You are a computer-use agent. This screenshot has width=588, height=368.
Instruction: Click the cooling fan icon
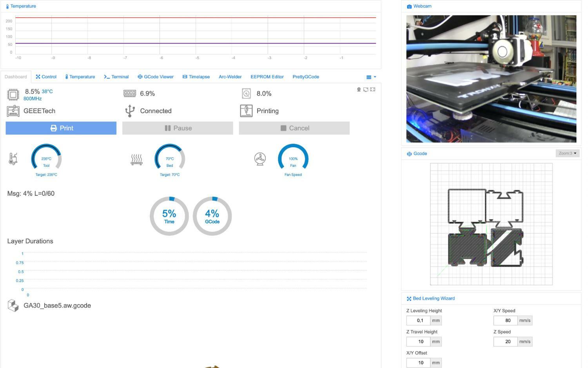(x=260, y=159)
